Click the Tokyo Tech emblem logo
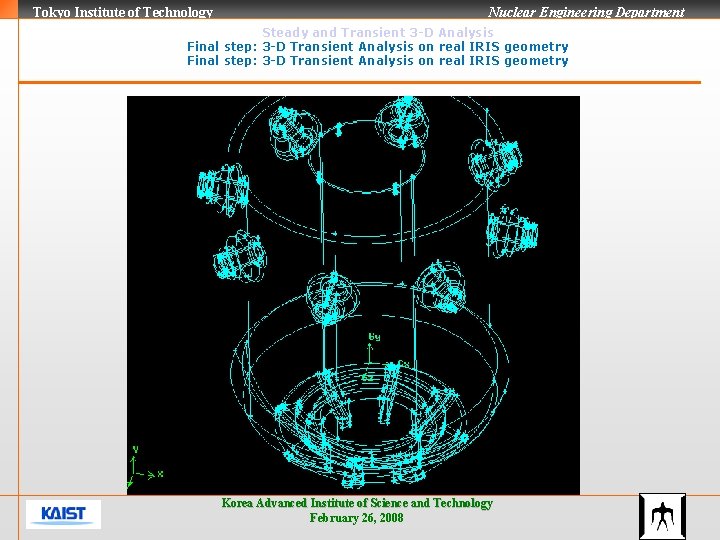The image size is (720, 540). (662, 516)
